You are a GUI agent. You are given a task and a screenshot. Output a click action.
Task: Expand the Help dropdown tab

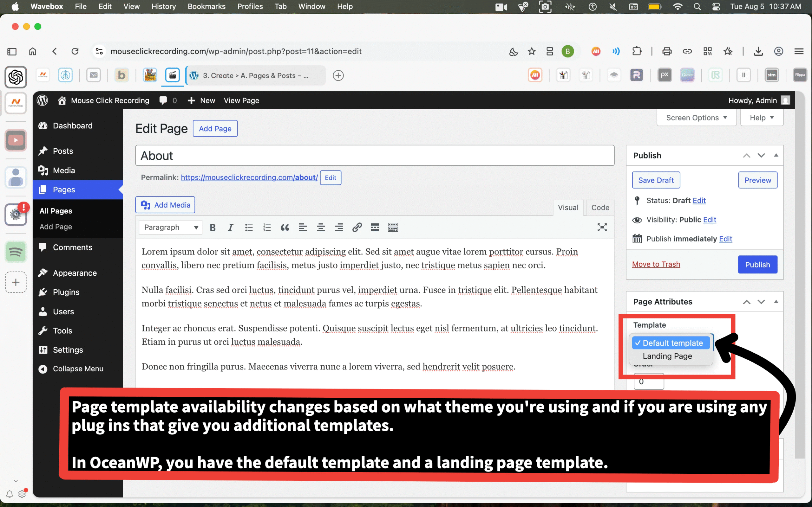coord(762,118)
